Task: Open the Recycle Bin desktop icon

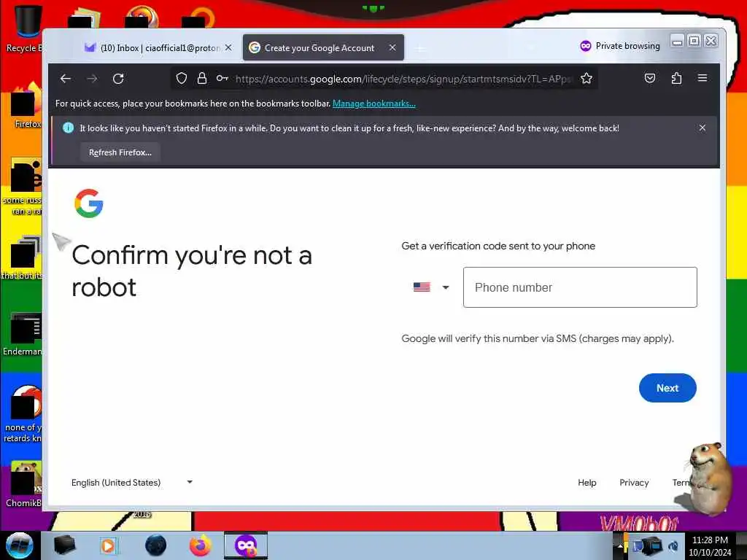Action: [x=27, y=28]
